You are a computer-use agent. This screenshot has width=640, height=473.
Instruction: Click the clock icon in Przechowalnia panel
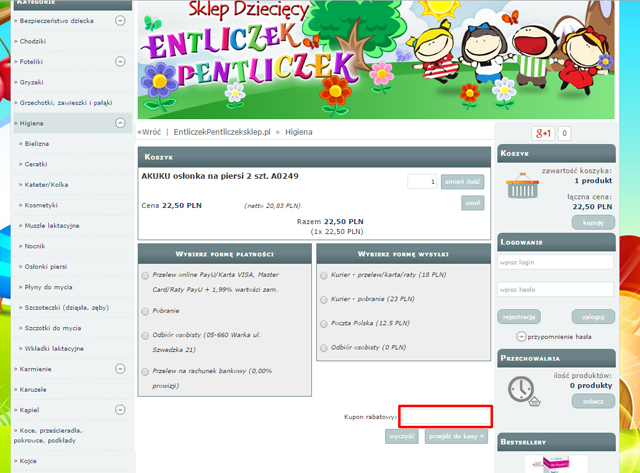(x=521, y=389)
